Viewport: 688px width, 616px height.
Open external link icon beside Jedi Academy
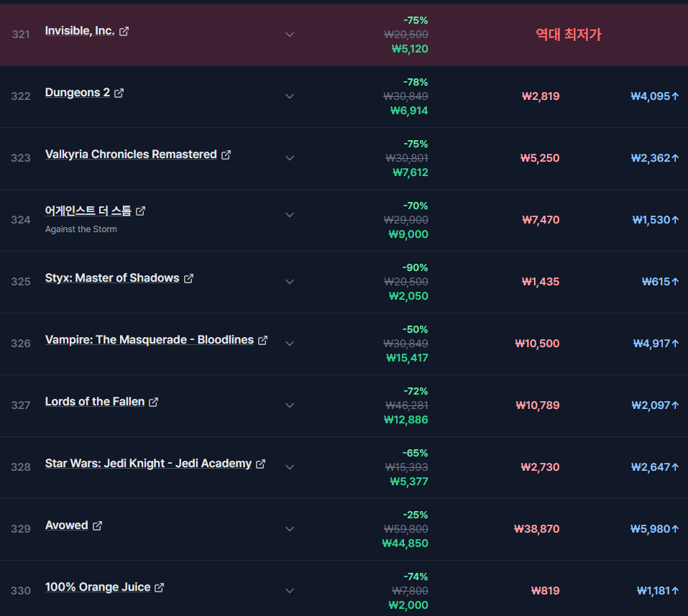[x=261, y=464]
